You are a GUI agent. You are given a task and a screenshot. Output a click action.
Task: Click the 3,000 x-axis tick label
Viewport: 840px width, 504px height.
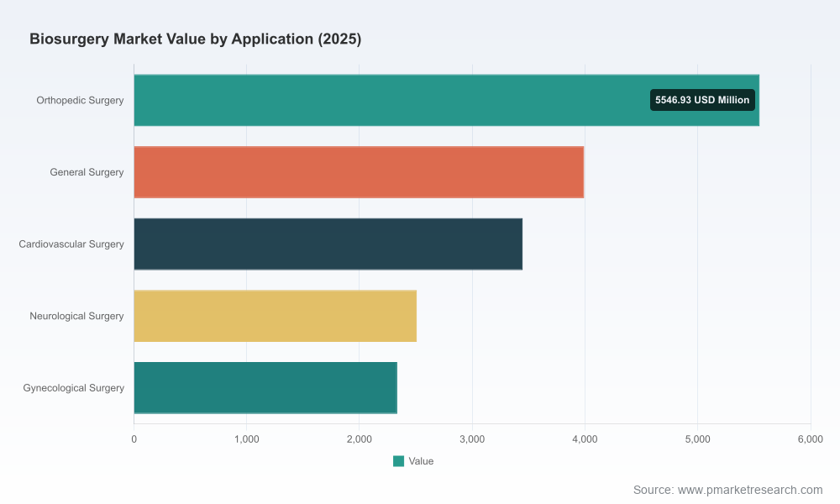coord(472,439)
